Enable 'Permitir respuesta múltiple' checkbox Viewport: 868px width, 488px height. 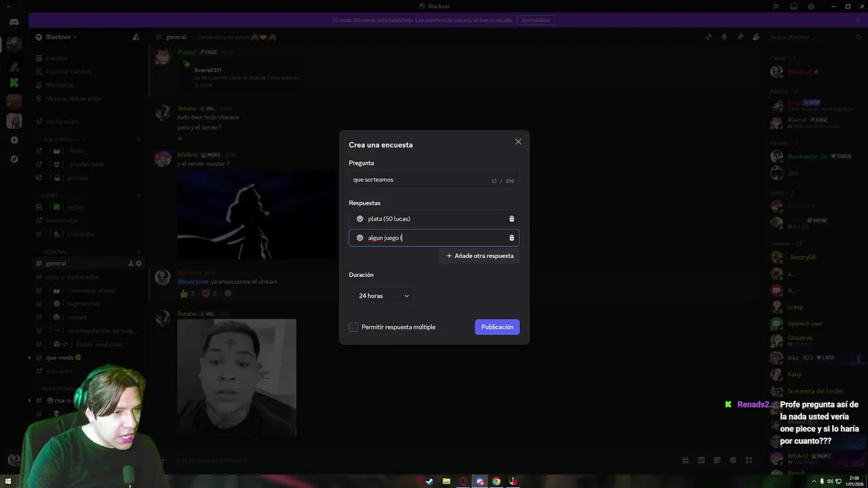coord(353,327)
